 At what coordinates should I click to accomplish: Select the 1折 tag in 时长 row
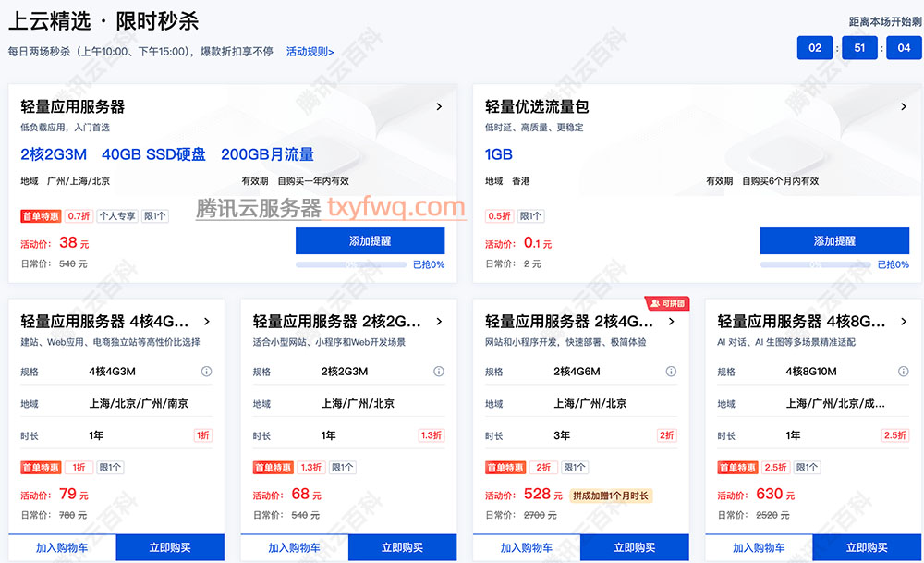tap(203, 435)
